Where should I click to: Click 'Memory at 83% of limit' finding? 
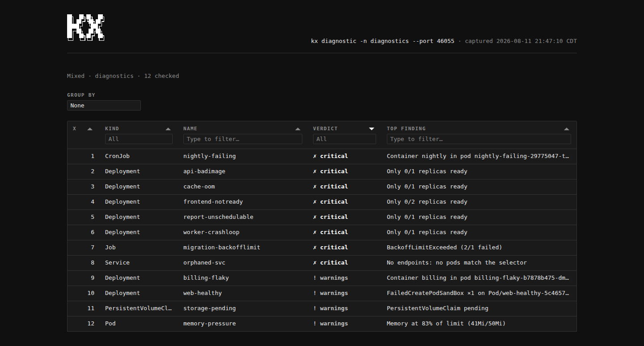pos(446,324)
